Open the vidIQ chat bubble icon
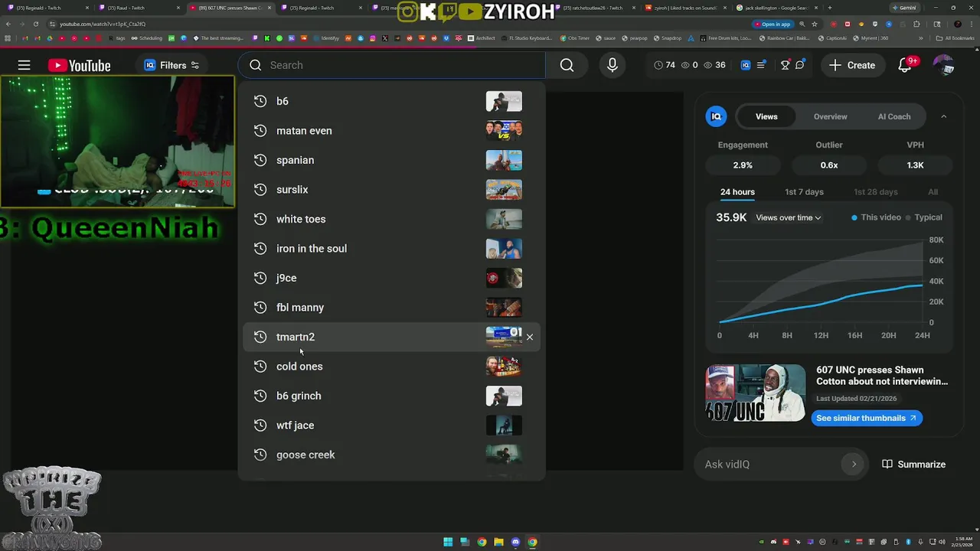 point(799,65)
